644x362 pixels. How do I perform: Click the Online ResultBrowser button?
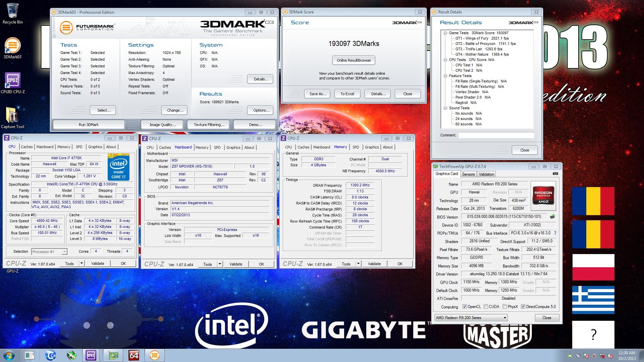click(x=354, y=60)
